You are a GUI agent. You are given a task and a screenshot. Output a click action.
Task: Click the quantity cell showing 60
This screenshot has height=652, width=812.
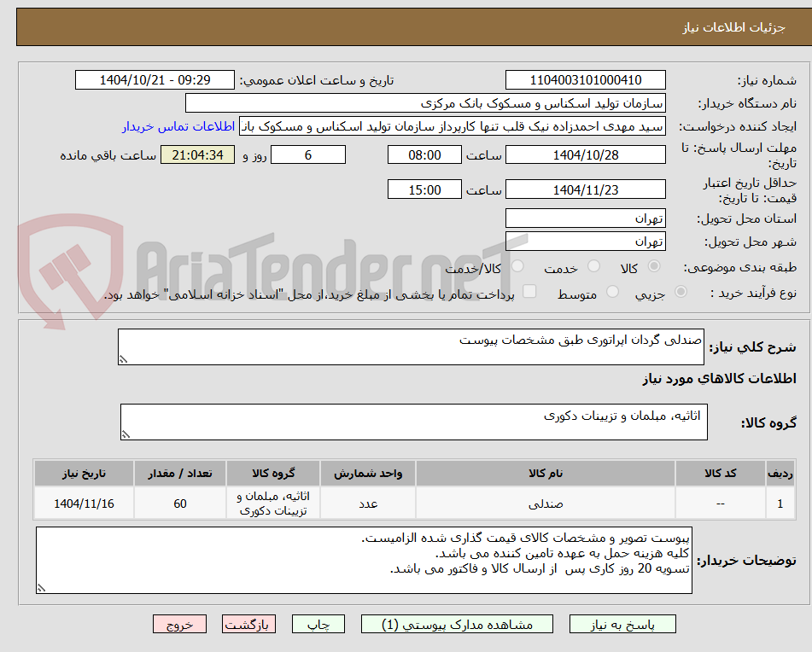179,503
